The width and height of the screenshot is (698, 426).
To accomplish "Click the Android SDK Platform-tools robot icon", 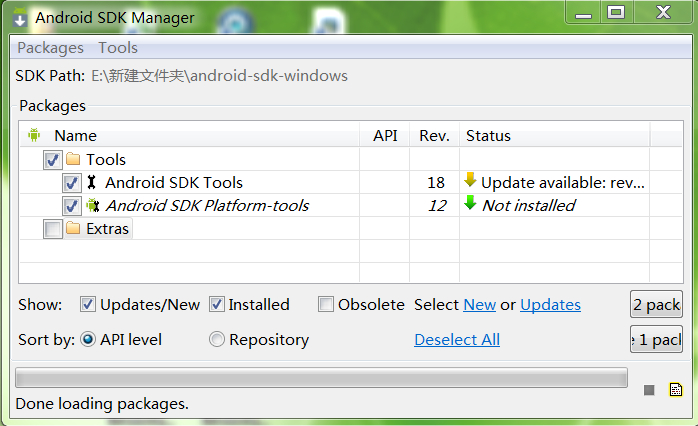I will click(x=93, y=205).
